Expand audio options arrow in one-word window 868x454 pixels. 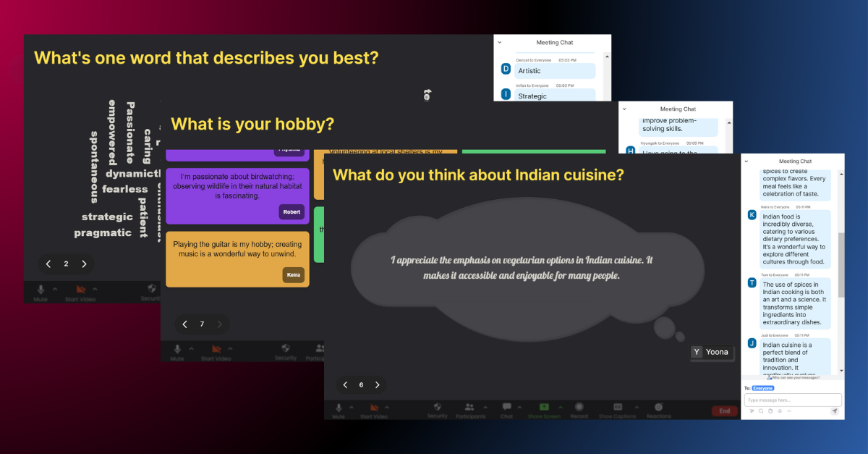(x=54, y=289)
